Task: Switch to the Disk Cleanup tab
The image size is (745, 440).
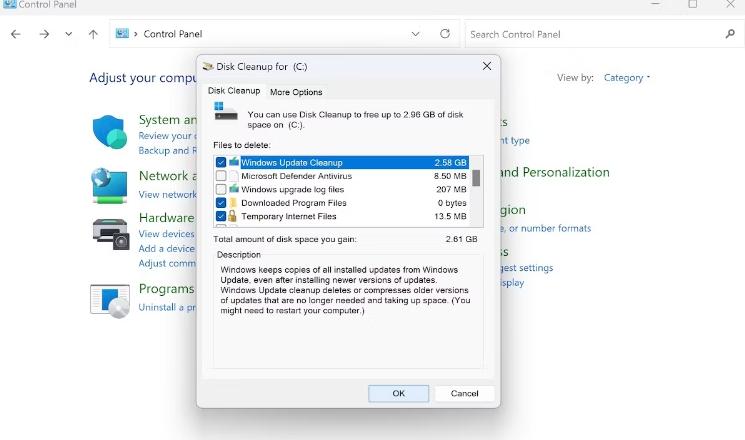Action: 234,91
